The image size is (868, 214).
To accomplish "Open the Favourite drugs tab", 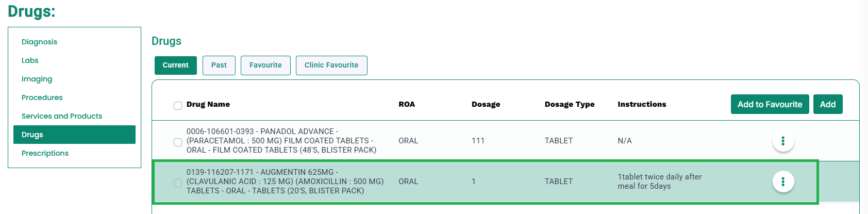I will click(x=265, y=65).
